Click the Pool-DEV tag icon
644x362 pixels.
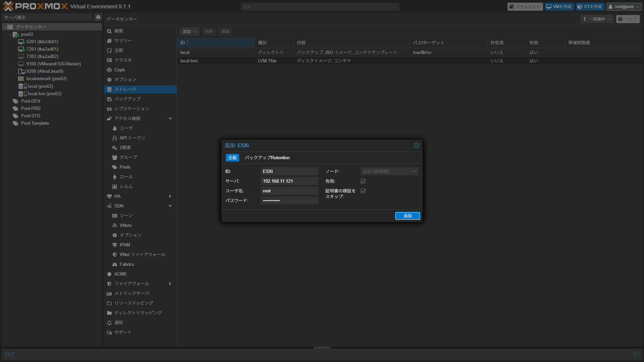point(15,101)
